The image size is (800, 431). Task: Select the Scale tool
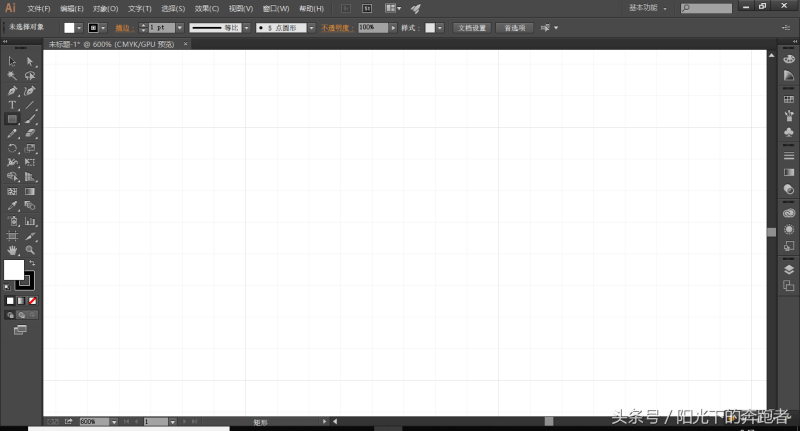pyautogui.click(x=30, y=148)
